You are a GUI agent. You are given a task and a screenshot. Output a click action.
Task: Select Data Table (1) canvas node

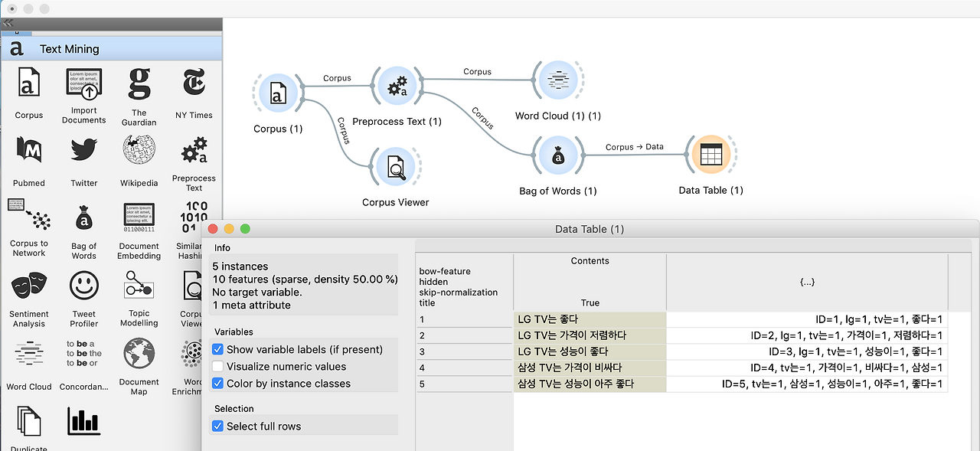tap(710, 154)
